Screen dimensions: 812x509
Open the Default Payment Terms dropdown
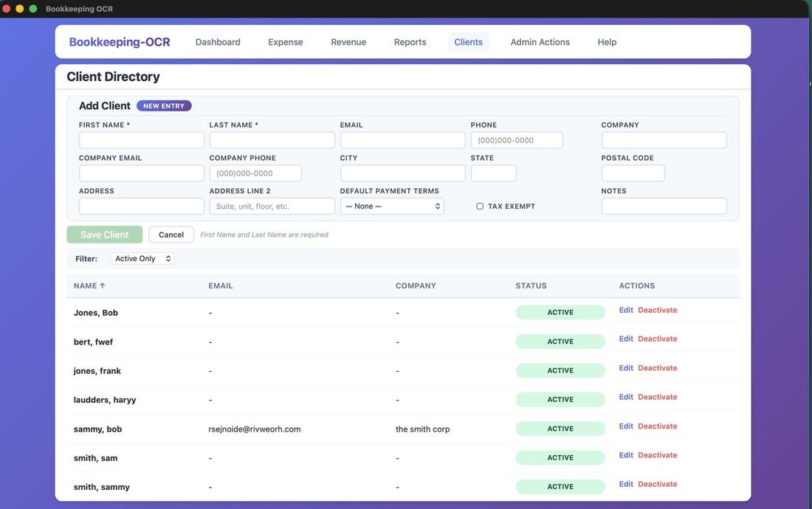pos(392,206)
